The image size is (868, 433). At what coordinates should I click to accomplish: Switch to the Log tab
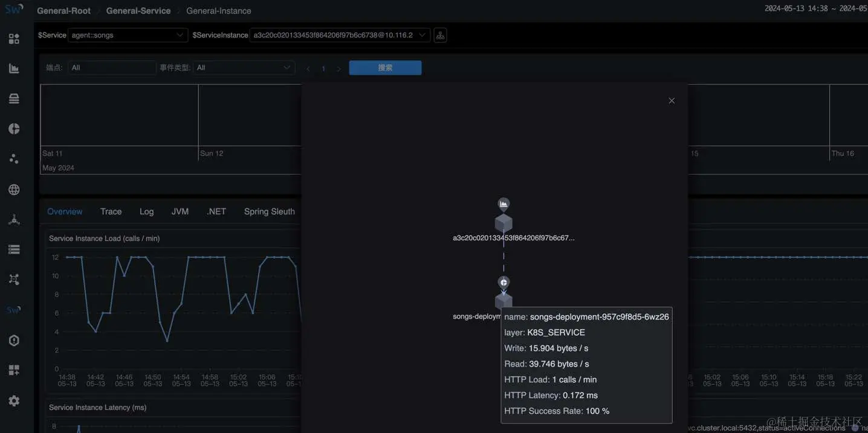coord(146,211)
